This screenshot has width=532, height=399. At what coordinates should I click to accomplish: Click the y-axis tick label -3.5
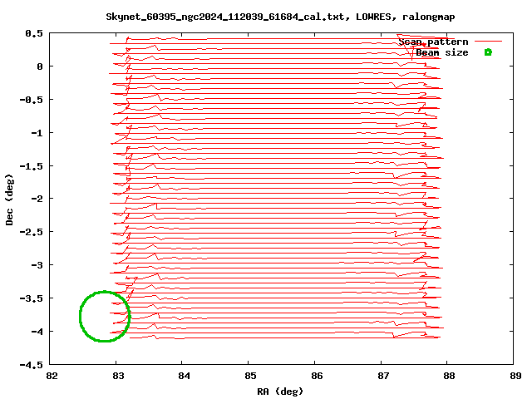tap(32, 298)
